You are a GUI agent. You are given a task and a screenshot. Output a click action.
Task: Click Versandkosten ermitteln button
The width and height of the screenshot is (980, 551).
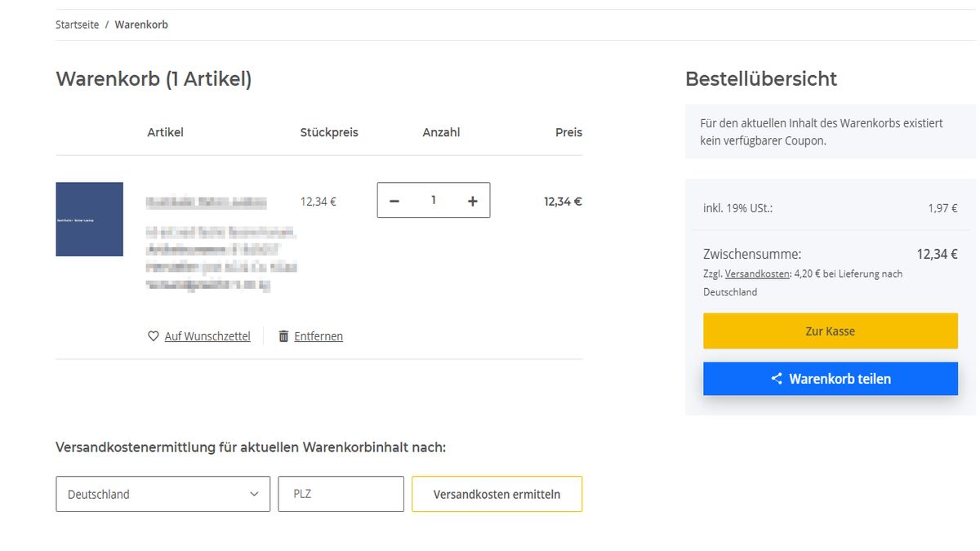pyautogui.click(x=497, y=494)
